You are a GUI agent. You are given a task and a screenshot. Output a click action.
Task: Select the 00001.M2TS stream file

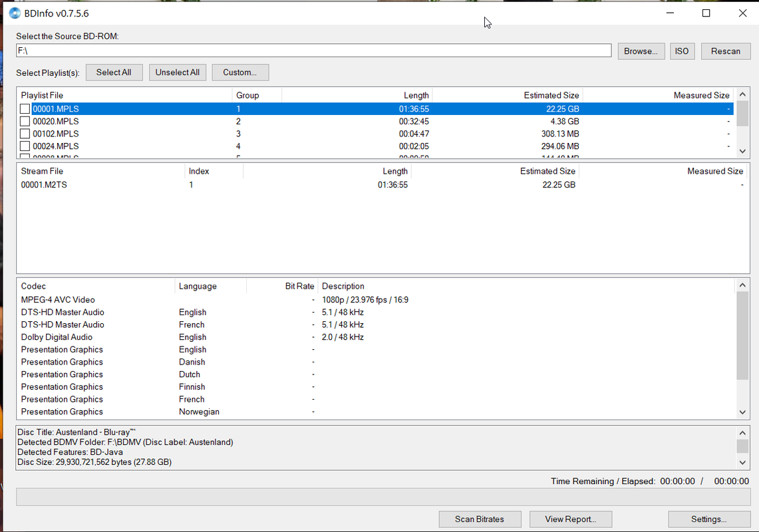pos(382,185)
